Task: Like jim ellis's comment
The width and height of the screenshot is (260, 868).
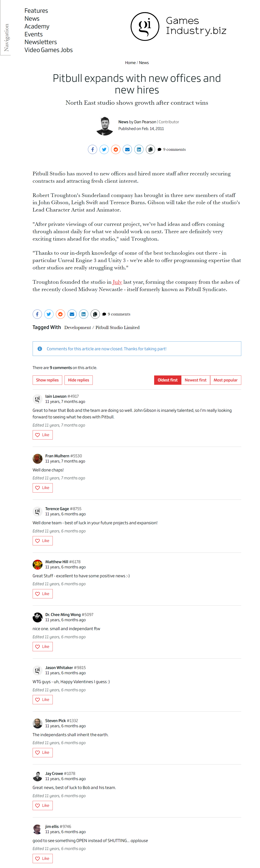Action: point(43,858)
